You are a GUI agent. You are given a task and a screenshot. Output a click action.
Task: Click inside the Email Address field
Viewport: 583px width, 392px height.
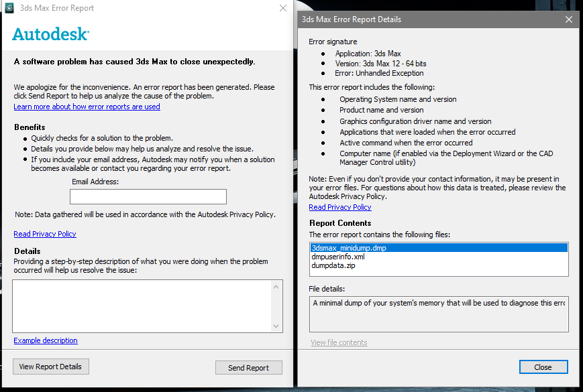[148, 196]
